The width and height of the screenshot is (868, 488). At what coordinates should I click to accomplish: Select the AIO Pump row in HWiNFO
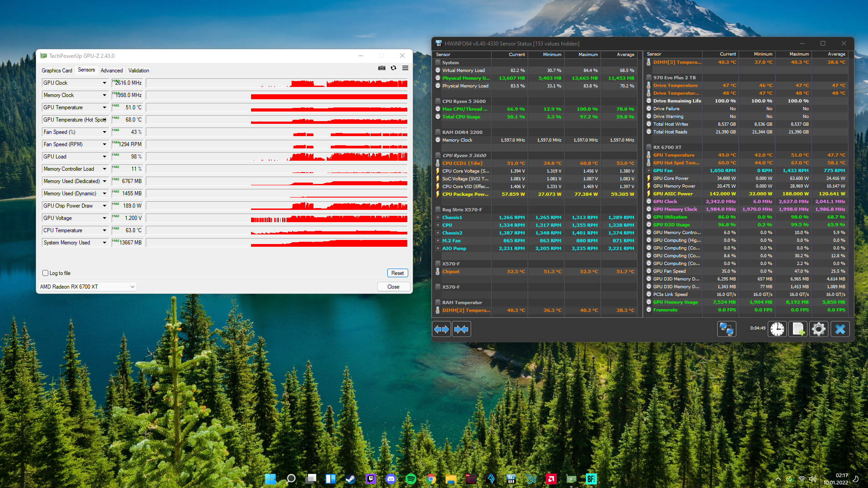[x=535, y=248]
